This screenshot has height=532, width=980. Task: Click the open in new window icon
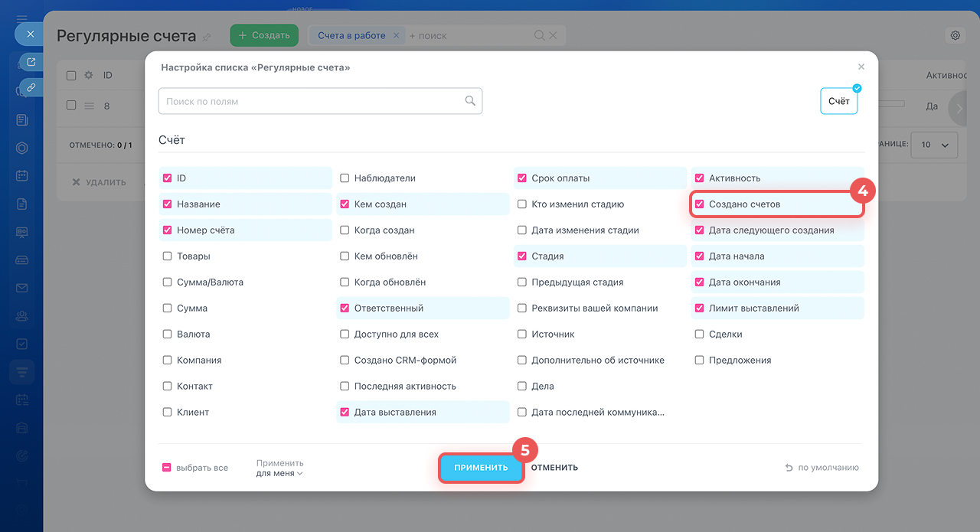(x=31, y=62)
